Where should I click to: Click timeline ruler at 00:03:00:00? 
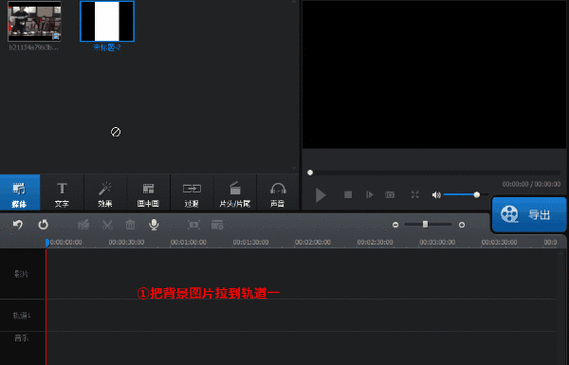tap(437, 242)
